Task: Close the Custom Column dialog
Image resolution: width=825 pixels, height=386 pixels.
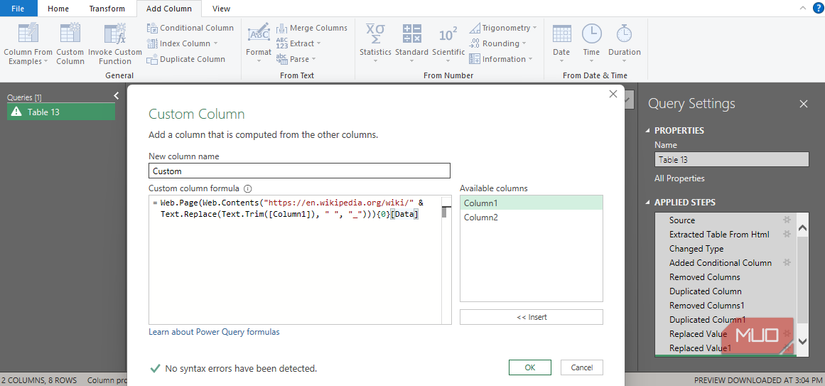Action: click(612, 94)
